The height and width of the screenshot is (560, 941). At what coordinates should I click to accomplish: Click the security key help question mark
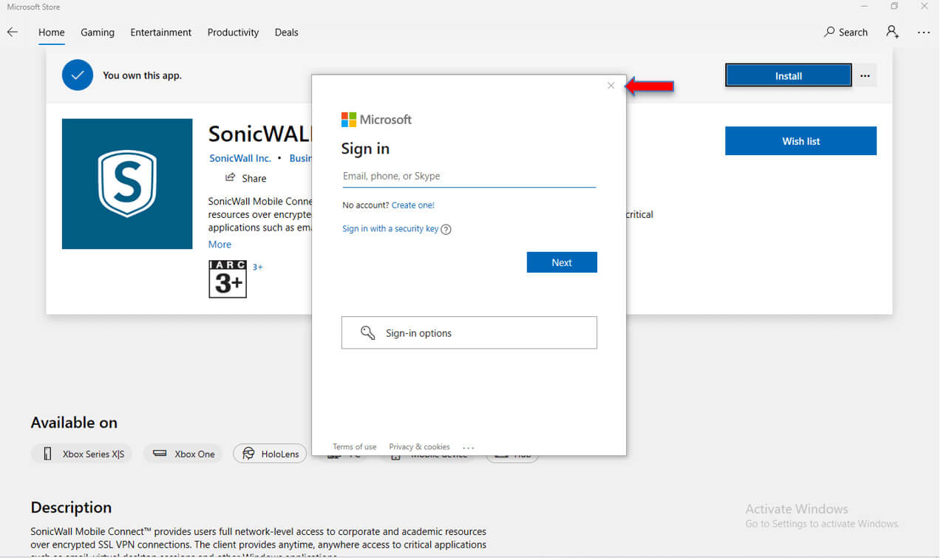(x=446, y=229)
